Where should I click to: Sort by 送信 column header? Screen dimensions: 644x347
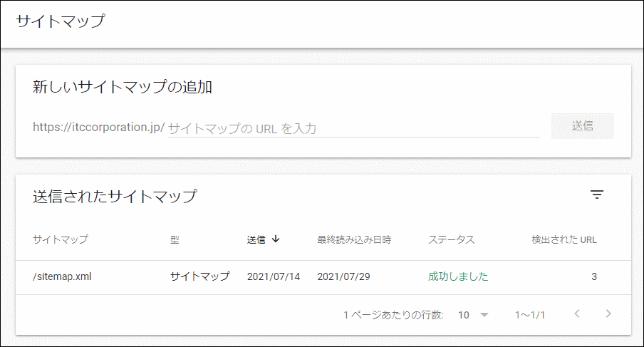tap(256, 239)
